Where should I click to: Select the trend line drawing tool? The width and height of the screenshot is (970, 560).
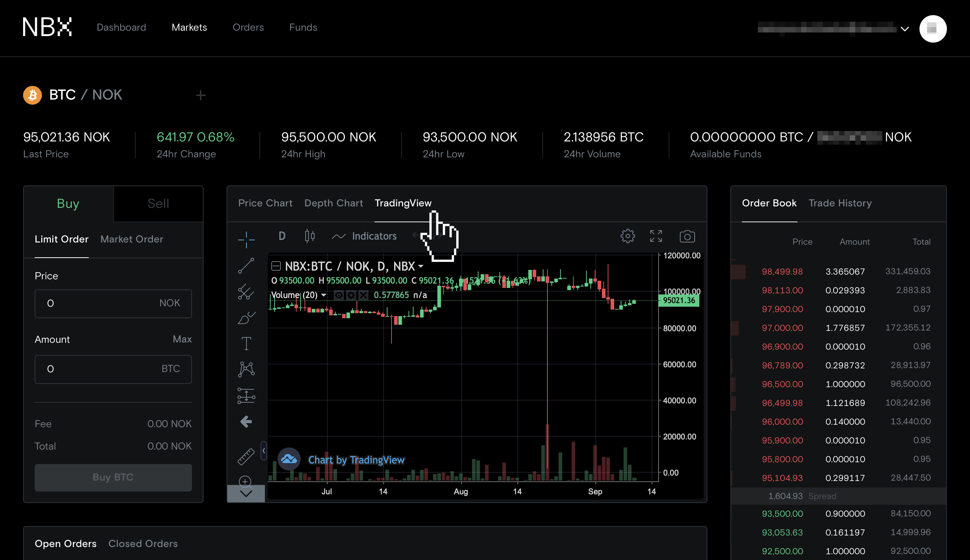click(x=246, y=266)
